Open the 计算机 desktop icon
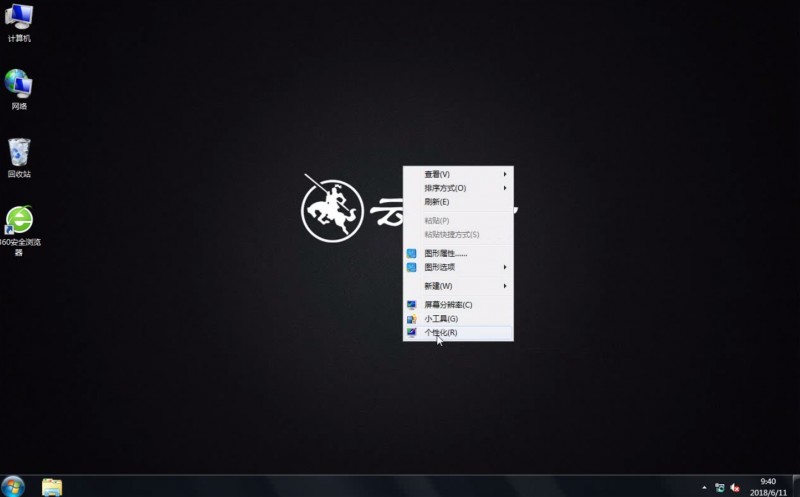The height and width of the screenshot is (497, 800). [x=19, y=22]
